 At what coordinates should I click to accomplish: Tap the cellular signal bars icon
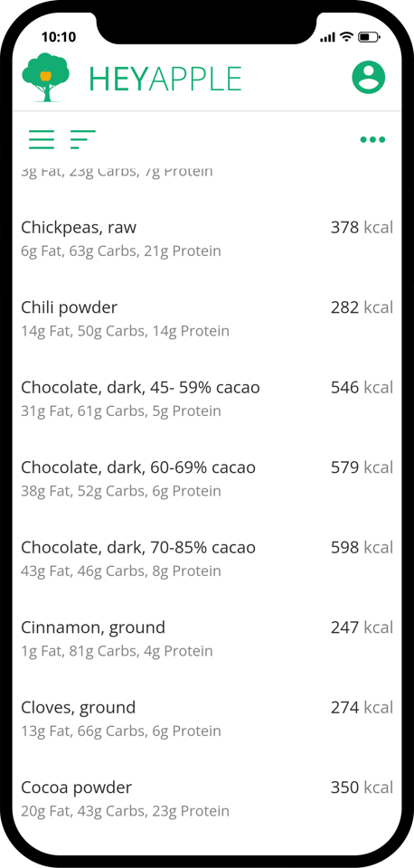click(x=327, y=38)
